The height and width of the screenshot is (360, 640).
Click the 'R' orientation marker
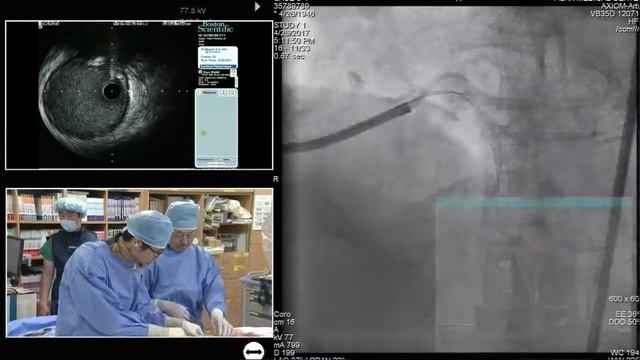pyautogui.click(x=276, y=179)
